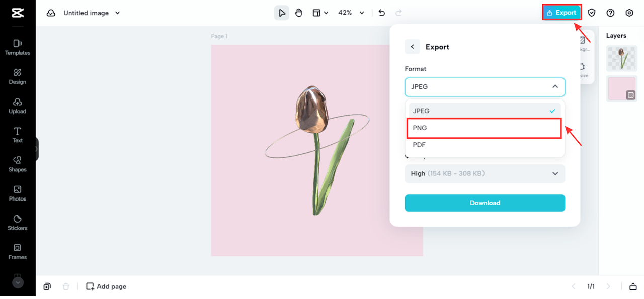Undo the last action
644x299 pixels.
(x=381, y=13)
